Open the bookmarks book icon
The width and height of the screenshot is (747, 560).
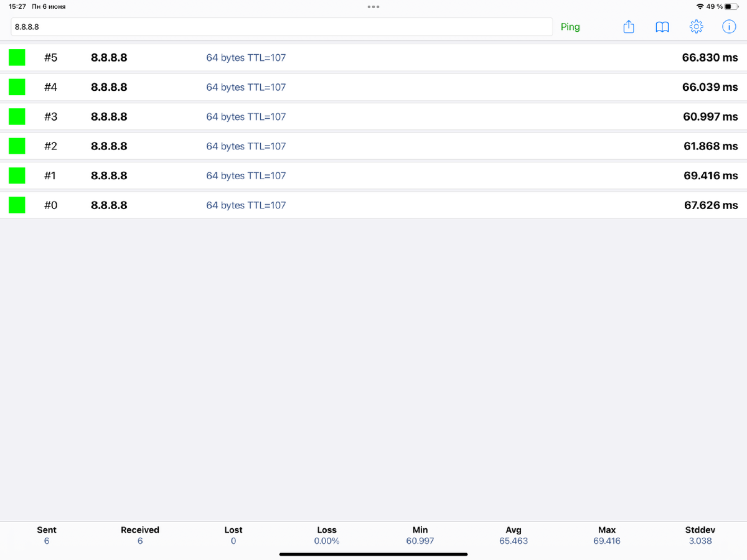pos(662,27)
